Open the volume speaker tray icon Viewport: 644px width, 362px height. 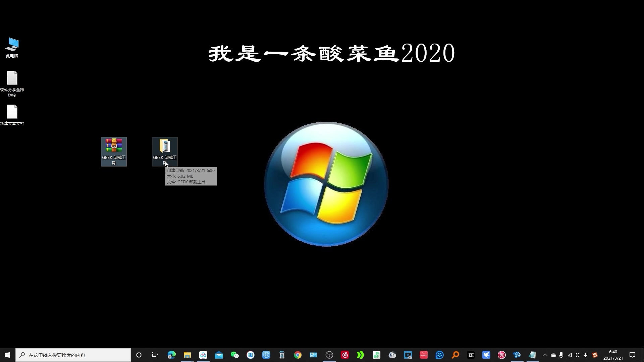click(577, 355)
